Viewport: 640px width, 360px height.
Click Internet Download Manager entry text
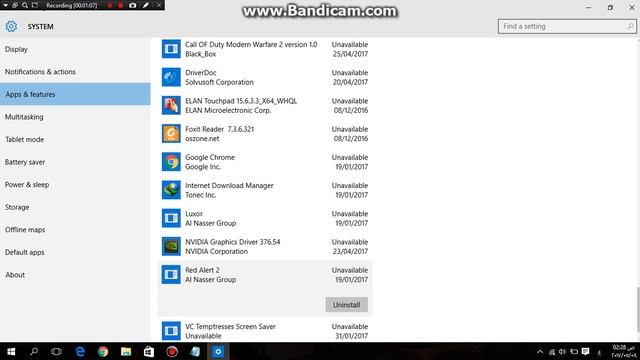click(x=229, y=185)
